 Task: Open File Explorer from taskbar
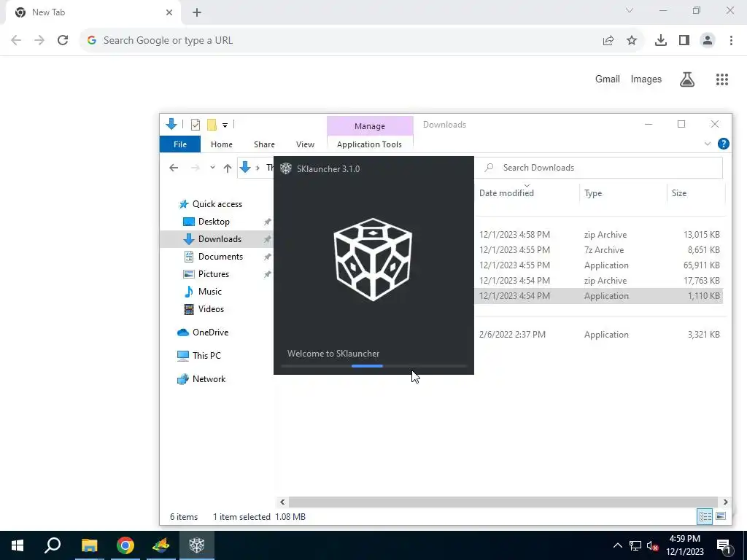(89, 545)
